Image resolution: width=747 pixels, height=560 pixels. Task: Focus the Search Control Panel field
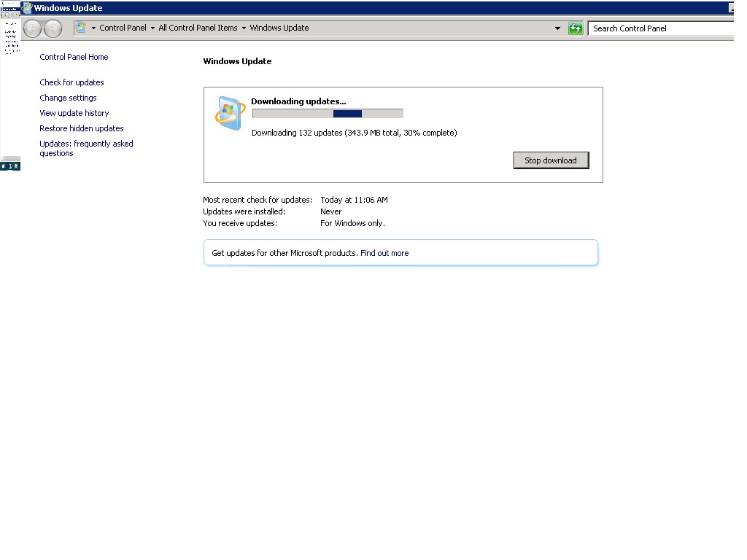(x=661, y=28)
